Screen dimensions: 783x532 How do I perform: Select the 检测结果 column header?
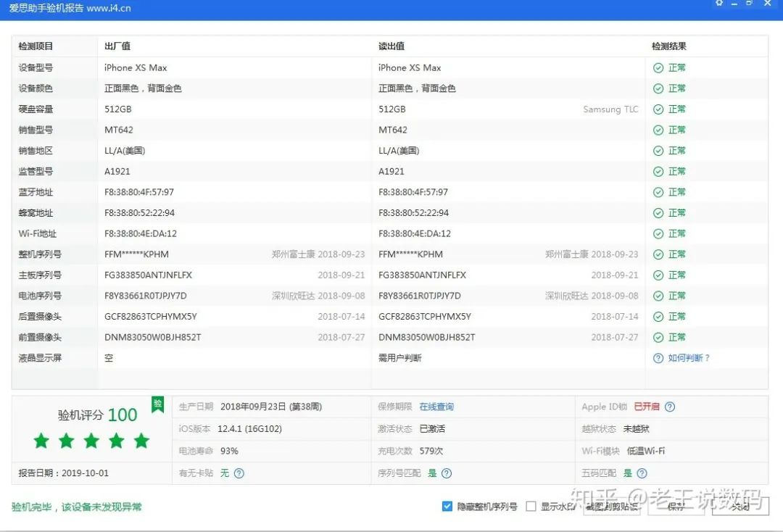coord(669,46)
